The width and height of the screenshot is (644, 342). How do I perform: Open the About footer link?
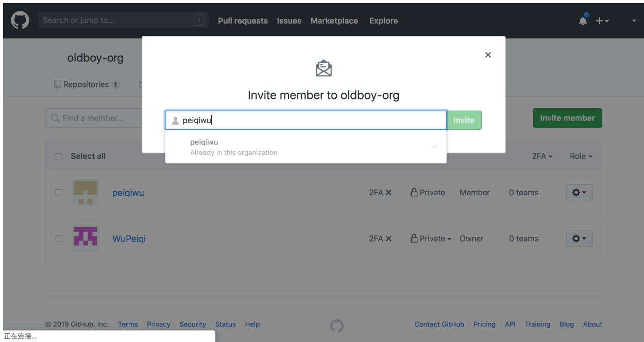[592, 324]
